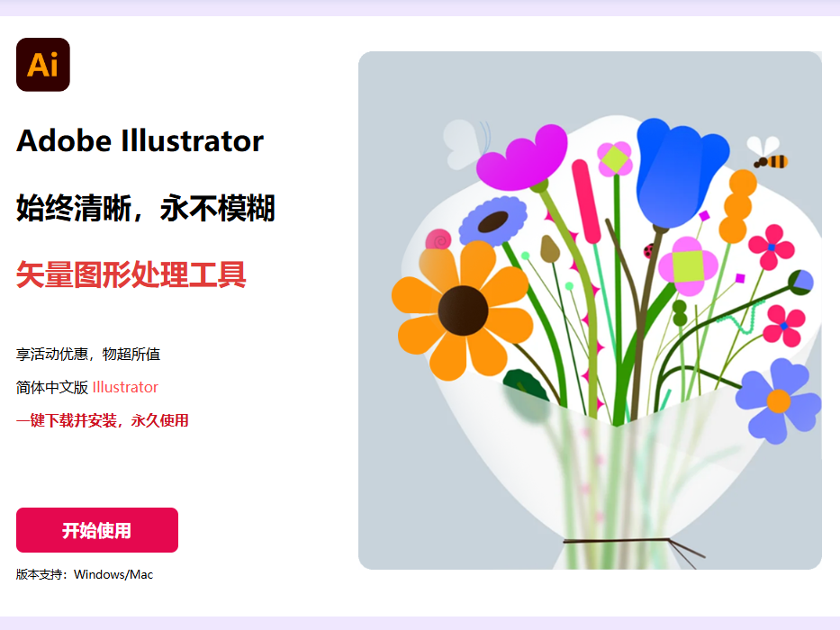Viewport: 840px width, 630px height.
Task: Click the 开始使用 start button
Action: tap(97, 530)
